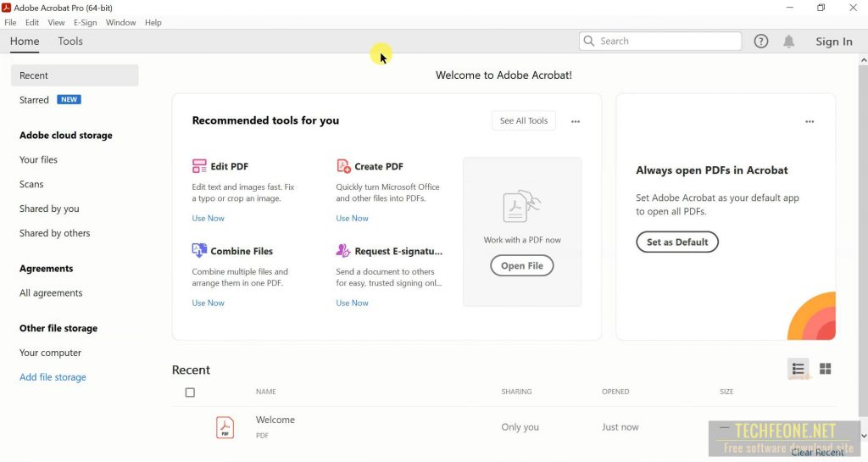Click the See All Tools button
This screenshot has height=462, width=868.
pyautogui.click(x=524, y=120)
